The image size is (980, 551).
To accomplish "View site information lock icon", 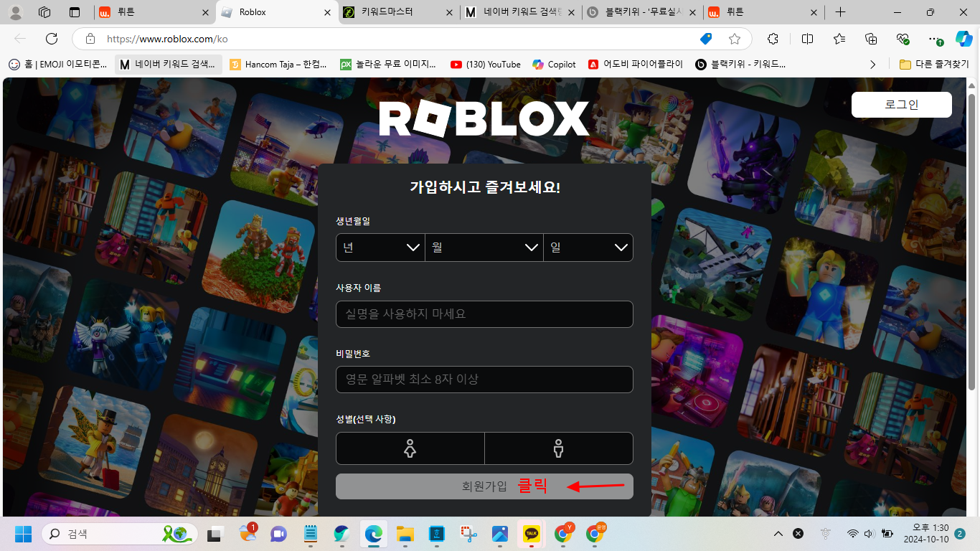I will tap(90, 39).
